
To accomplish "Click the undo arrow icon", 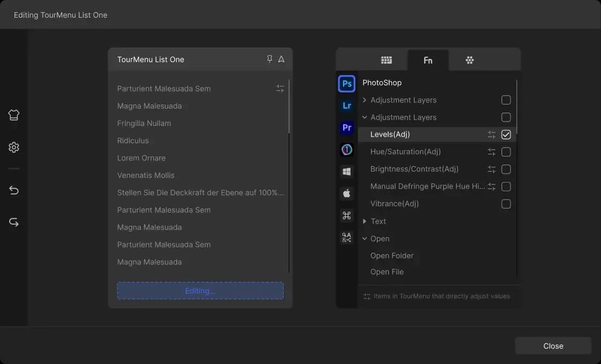I will coord(14,190).
